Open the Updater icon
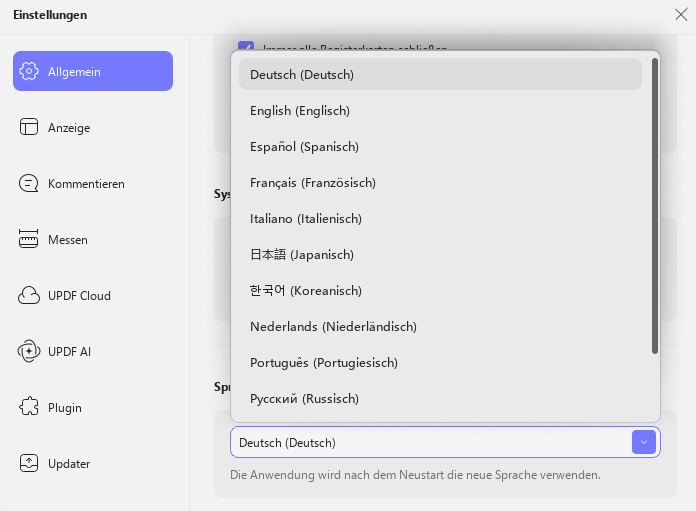The image size is (696, 511). click(x=29, y=463)
